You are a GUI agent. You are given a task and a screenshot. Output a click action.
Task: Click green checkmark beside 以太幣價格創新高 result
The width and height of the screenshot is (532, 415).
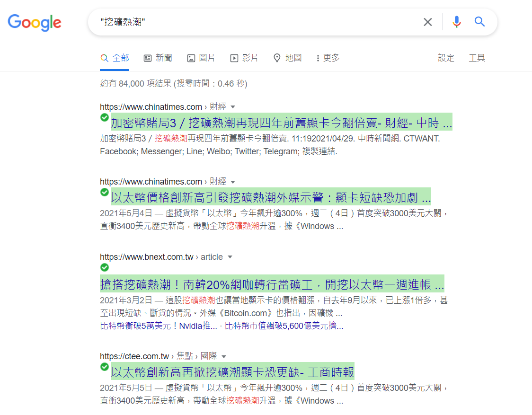tap(105, 192)
